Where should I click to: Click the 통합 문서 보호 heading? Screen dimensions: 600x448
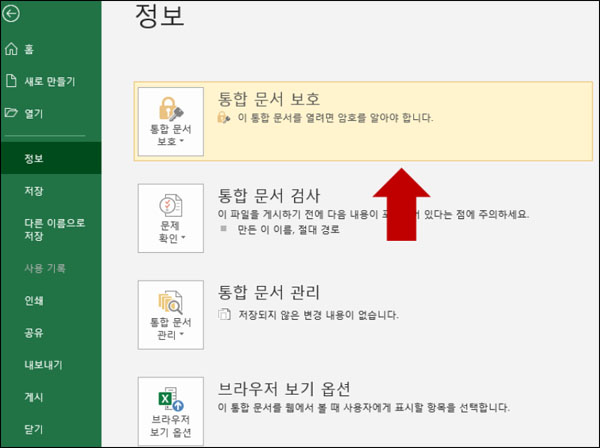[x=269, y=99]
